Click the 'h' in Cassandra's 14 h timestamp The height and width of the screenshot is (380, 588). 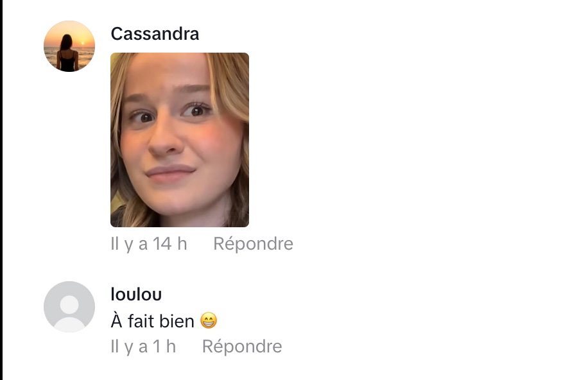pos(182,243)
